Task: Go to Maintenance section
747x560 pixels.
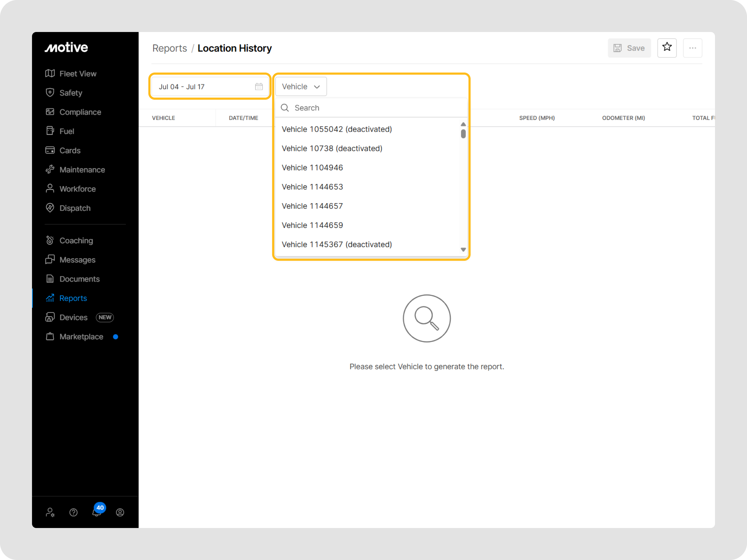Action: point(82,170)
